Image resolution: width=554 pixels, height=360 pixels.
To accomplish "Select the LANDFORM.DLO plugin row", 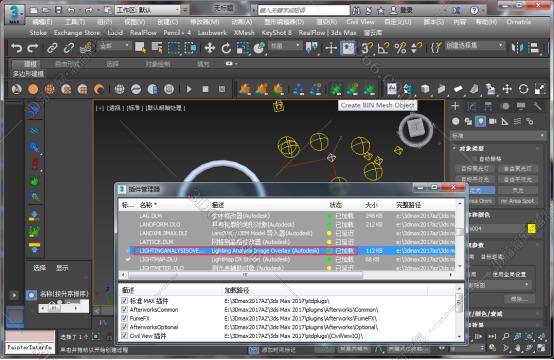I will 287,224.
